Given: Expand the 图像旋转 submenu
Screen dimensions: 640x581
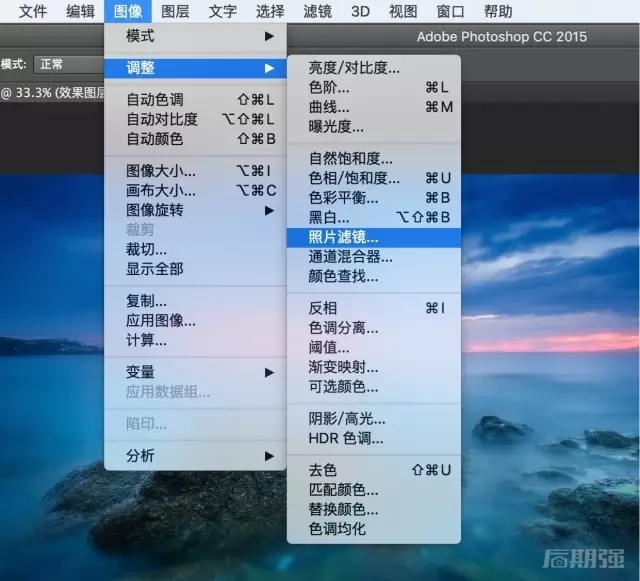Looking at the screenshot, I should [x=196, y=210].
